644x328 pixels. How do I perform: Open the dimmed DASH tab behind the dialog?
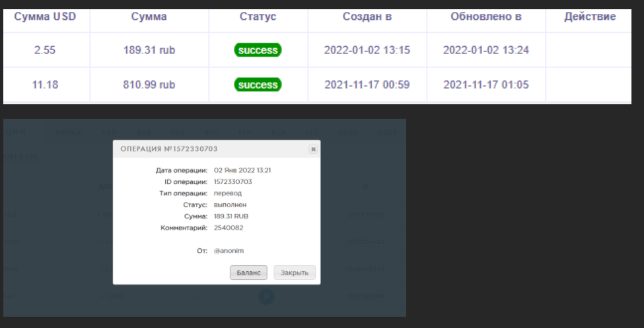(348, 133)
